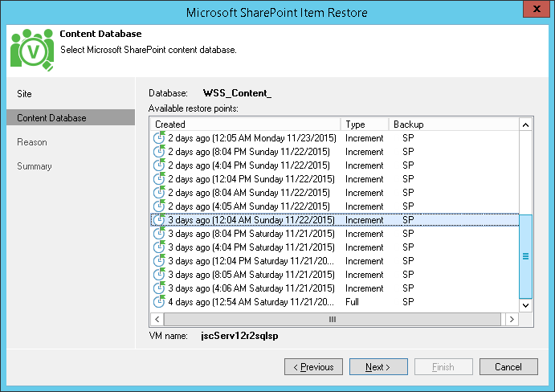Select the Reason wizard step
The width and height of the screenshot is (555, 392).
coord(32,142)
